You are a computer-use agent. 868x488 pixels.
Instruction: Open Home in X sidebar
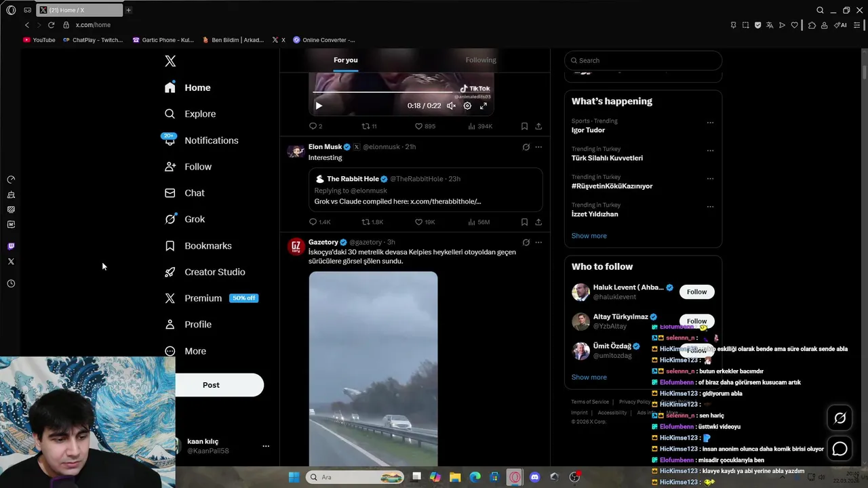pyautogui.click(x=188, y=87)
